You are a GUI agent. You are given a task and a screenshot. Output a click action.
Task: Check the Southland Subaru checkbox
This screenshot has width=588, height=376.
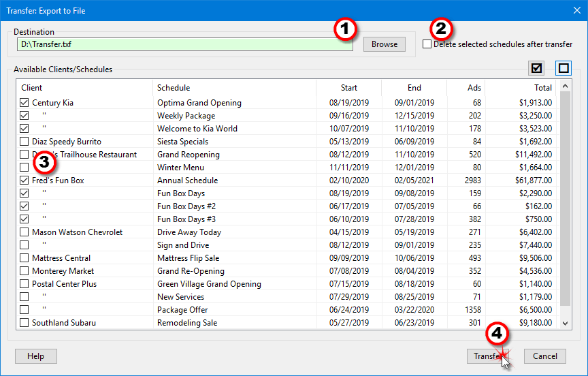point(24,323)
